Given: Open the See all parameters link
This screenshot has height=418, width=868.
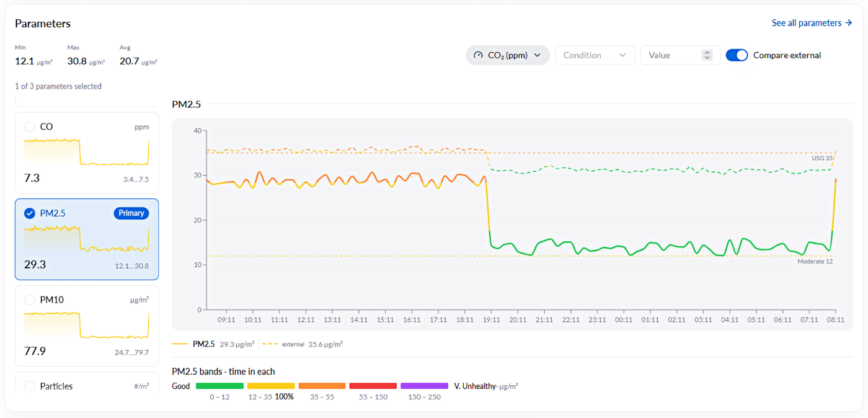Looking at the screenshot, I should pyautogui.click(x=812, y=23).
